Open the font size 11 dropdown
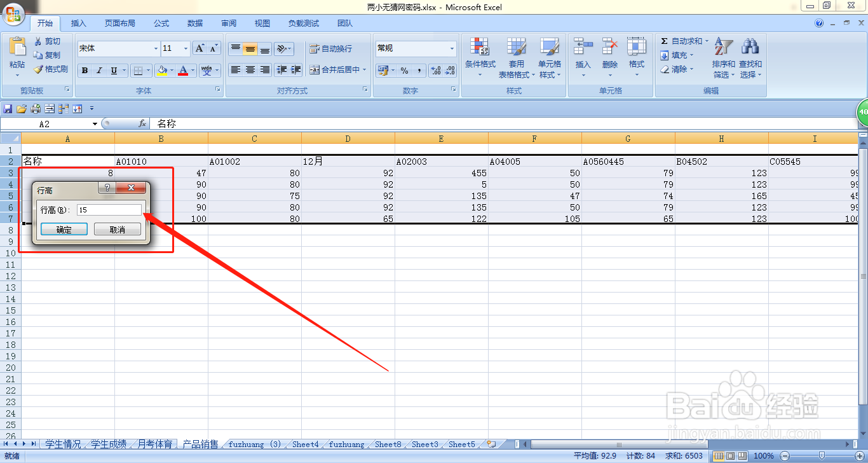The width and height of the screenshot is (868, 463). 186,48
